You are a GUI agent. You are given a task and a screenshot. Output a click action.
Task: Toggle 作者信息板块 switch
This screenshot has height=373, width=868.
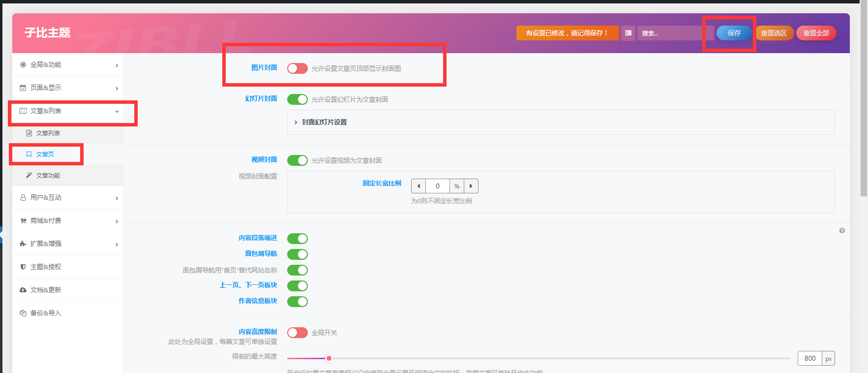point(298,302)
